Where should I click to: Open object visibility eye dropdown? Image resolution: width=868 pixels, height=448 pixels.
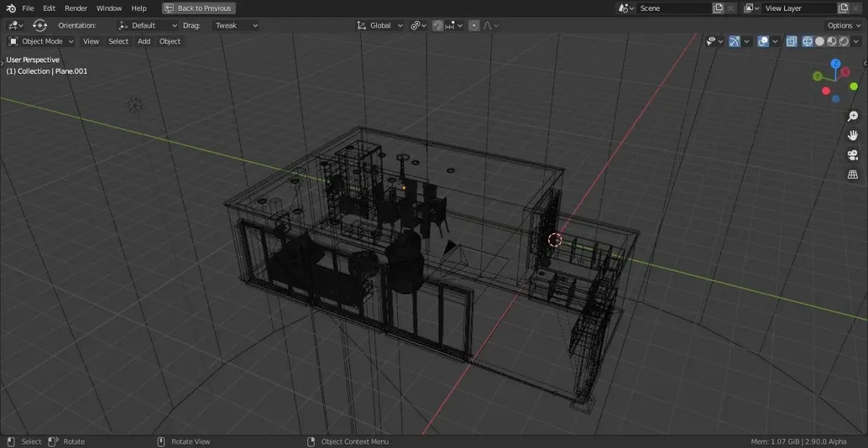(x=715, y=41)
